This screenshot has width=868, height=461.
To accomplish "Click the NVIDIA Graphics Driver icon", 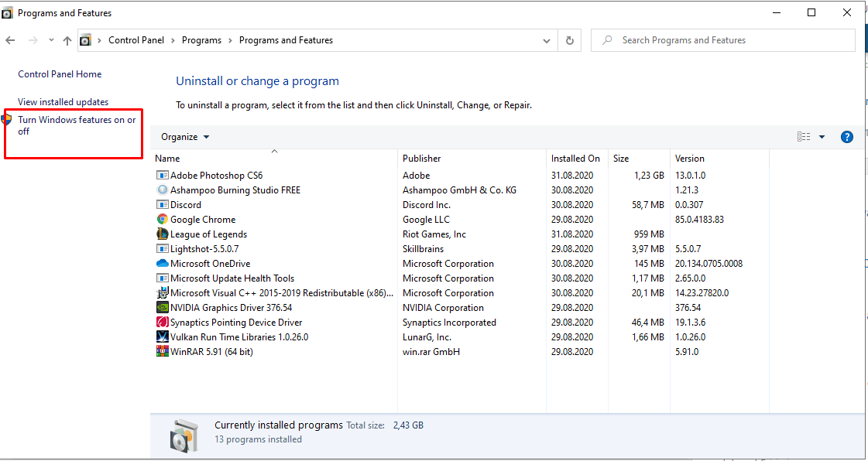I will pyautogui.click(x=163, y=308).
